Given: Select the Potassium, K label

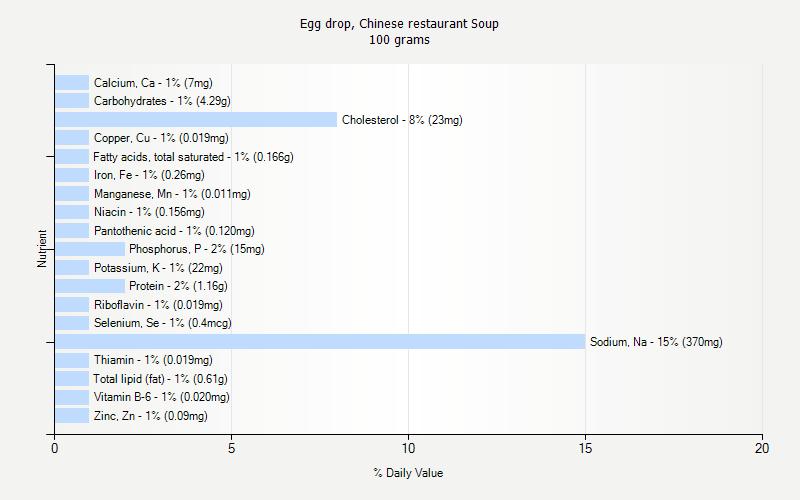Looking at the screenshot, I should 158,268.
